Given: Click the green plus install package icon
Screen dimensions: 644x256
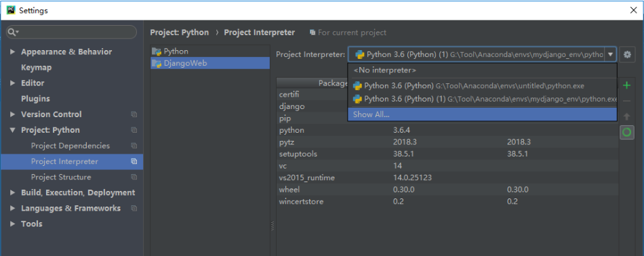Looking at the screenshot, I should 627,85.
